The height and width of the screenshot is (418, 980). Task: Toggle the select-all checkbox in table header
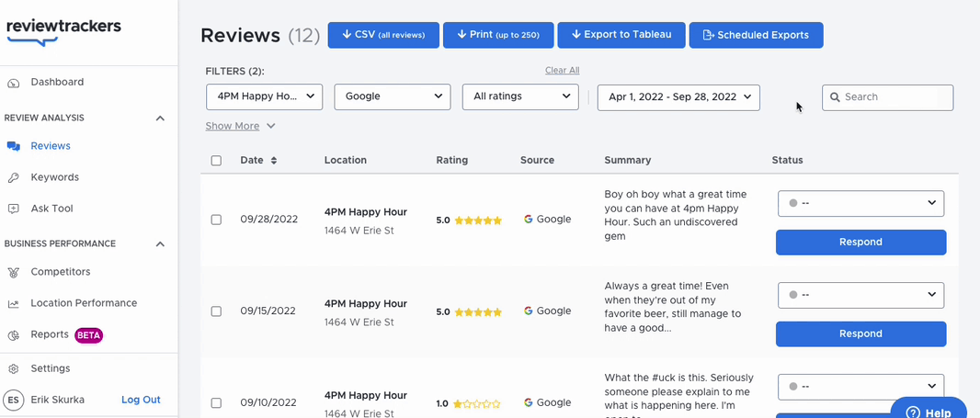216,161
